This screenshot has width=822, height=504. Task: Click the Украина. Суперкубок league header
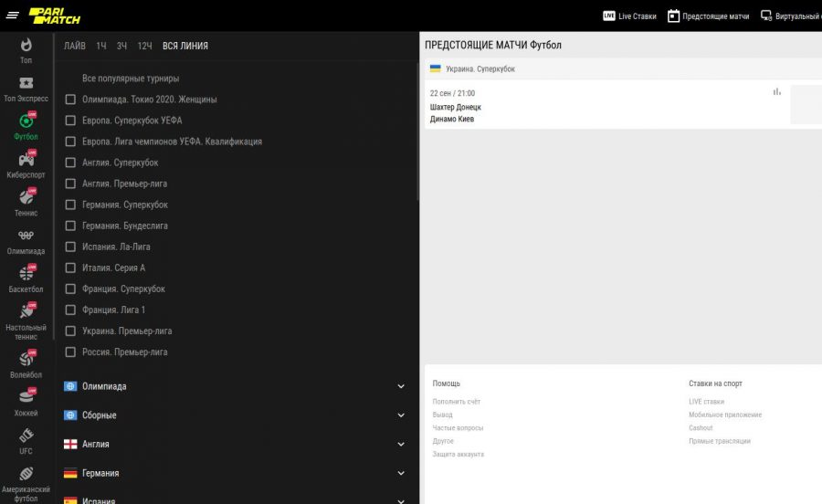point(623,68)
